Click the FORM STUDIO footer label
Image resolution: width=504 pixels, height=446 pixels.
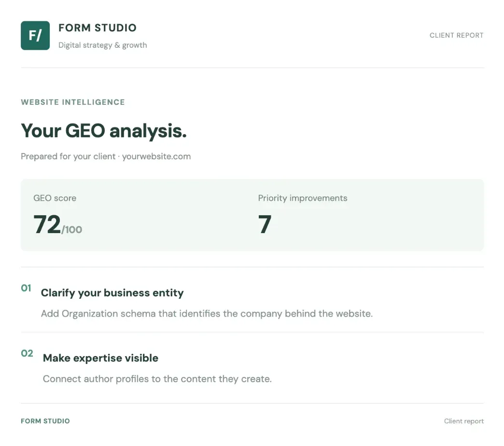45,421
